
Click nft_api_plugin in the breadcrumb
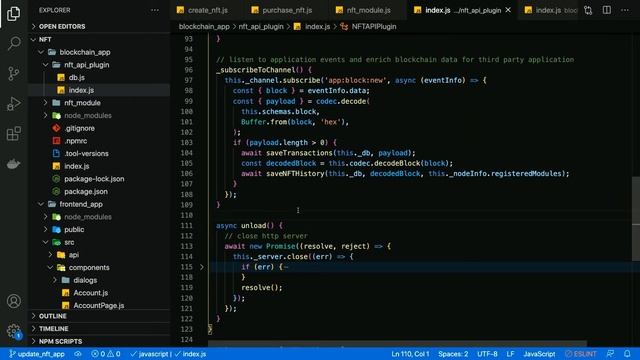[261, 27]
